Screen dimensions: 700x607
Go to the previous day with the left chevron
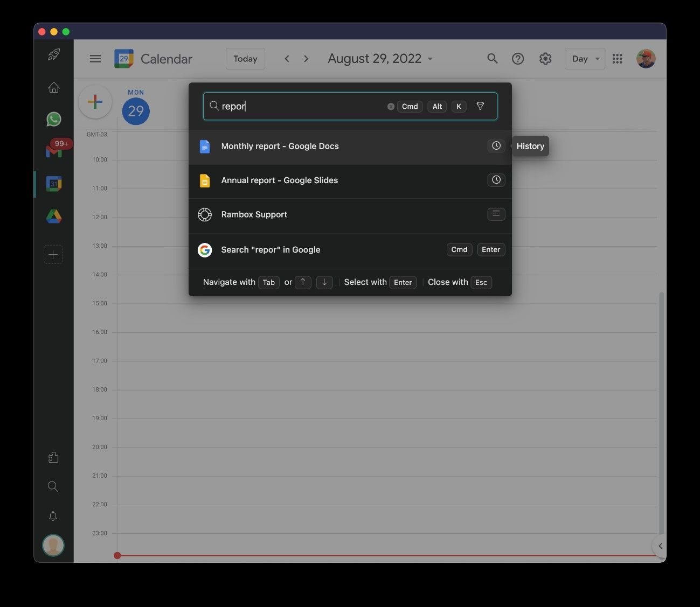[287, 59]
